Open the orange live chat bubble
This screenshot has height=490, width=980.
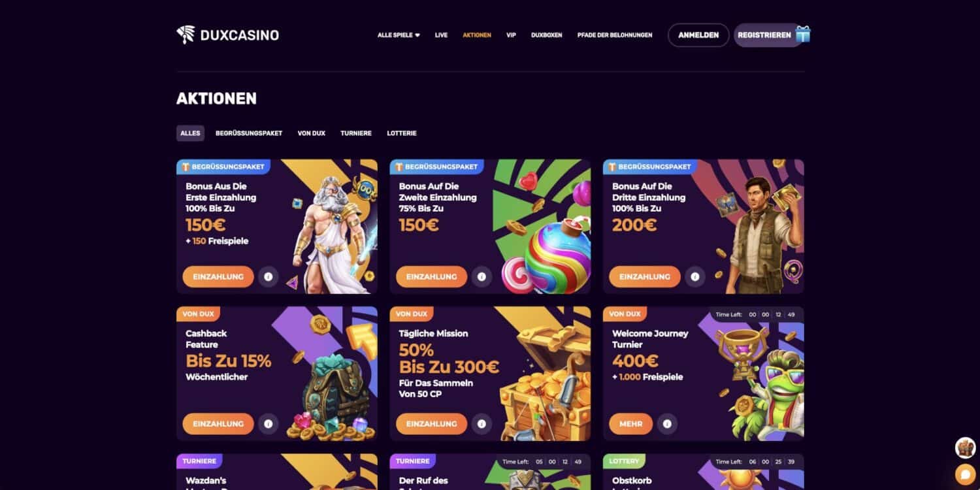(x=965, y=474)
